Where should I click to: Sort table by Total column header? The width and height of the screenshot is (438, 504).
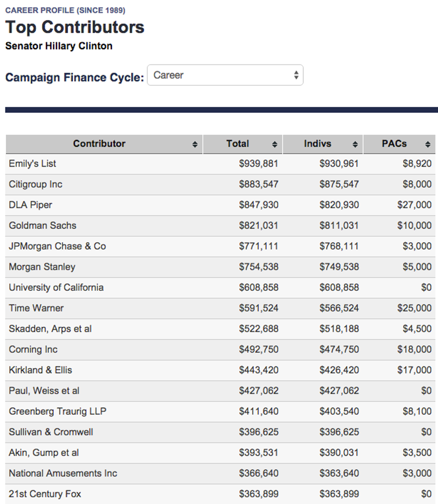pos(237,144)
